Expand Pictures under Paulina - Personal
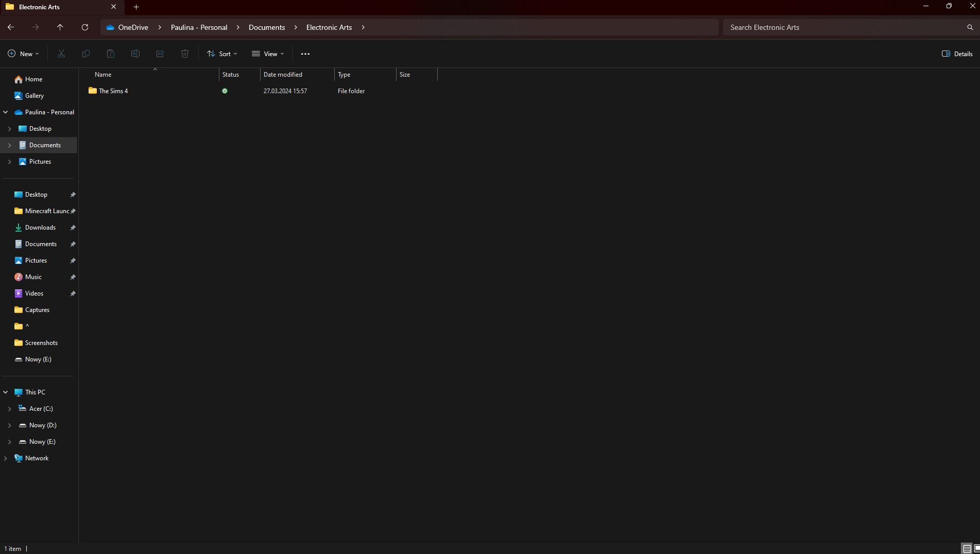980x554 pixels. pos(9,162)
